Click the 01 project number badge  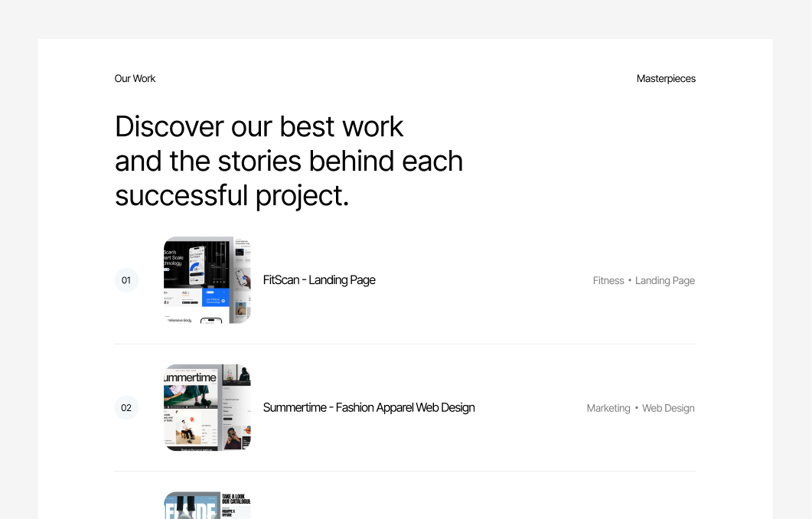126,280
